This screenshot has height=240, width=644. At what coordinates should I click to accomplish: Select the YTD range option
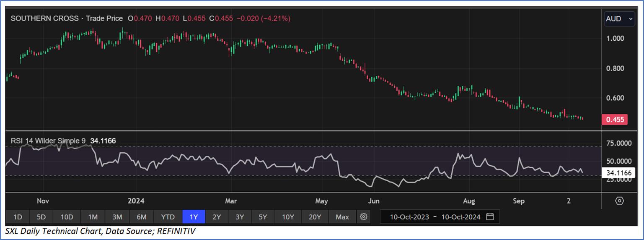point(168,217)
